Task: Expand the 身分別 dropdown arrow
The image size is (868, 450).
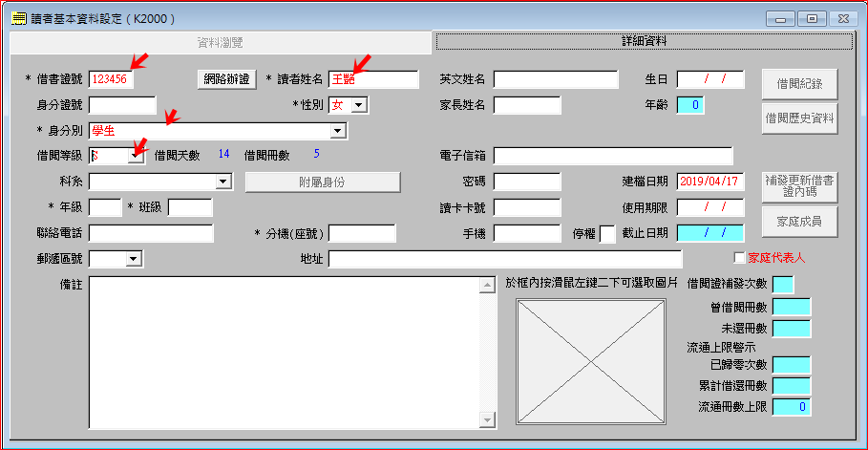Action: (x=336, y=131)
